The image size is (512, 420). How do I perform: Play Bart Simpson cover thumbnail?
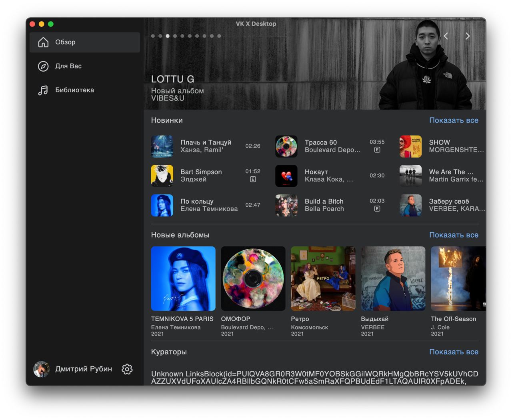click(162, 176)
